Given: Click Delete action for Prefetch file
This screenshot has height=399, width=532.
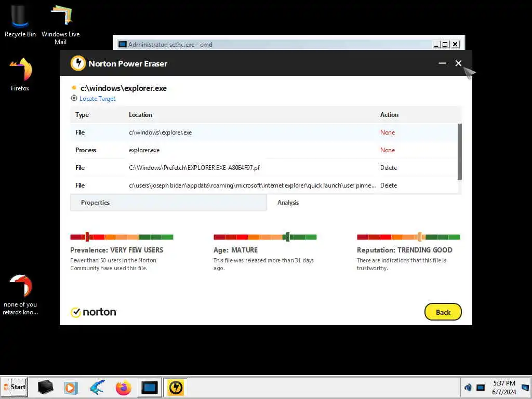Looking at the screenshot, I should [x=389, y=168].
